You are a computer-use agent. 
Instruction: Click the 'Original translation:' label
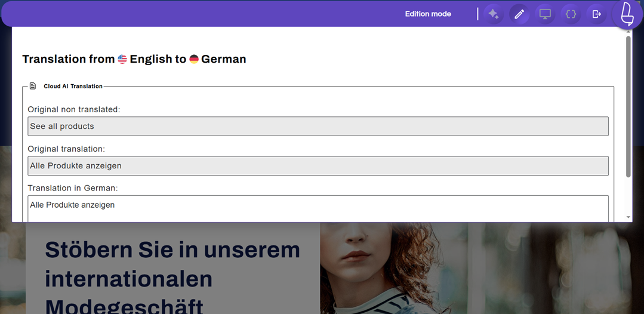tap(66, 149)
